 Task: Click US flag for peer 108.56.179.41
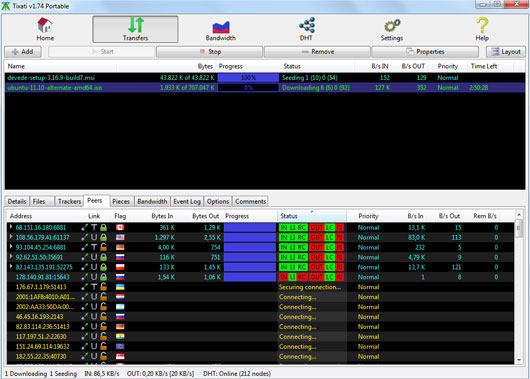coord(120,237)
